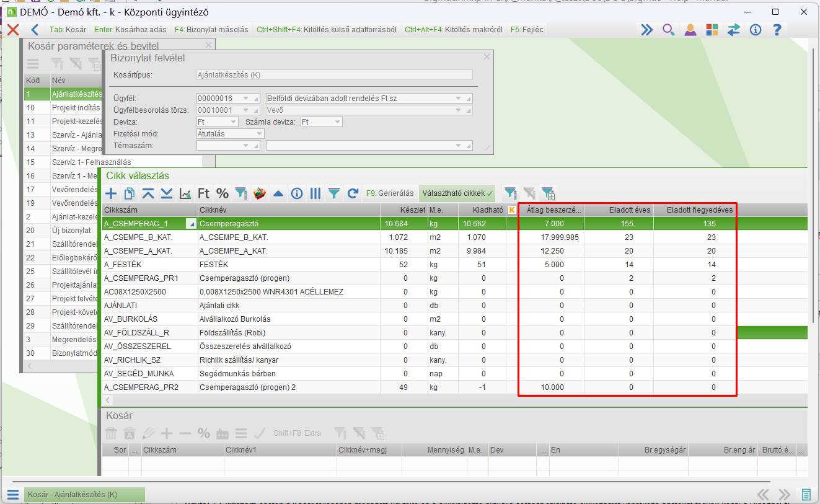Image resolution: width=820 pixels, height=504 pixels.
Task: Click the colorful four-squares icon
Action: [x=712, y=30]
